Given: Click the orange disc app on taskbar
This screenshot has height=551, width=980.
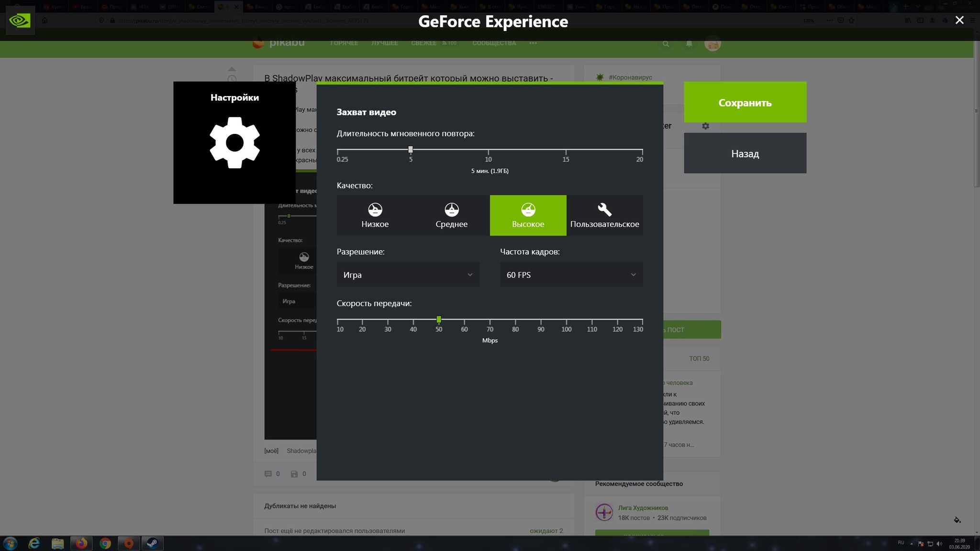Looking at the screenshot, I should (129, 543).
